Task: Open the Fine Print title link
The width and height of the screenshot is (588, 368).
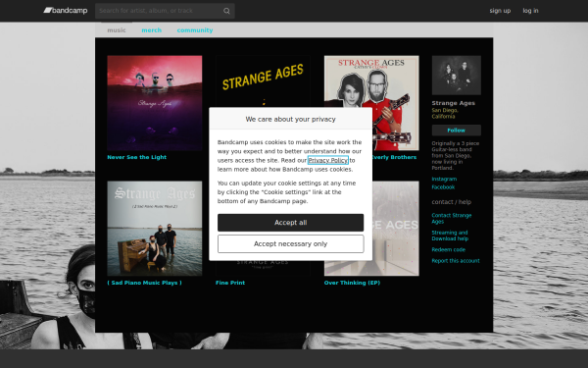Action: point(230,283)
